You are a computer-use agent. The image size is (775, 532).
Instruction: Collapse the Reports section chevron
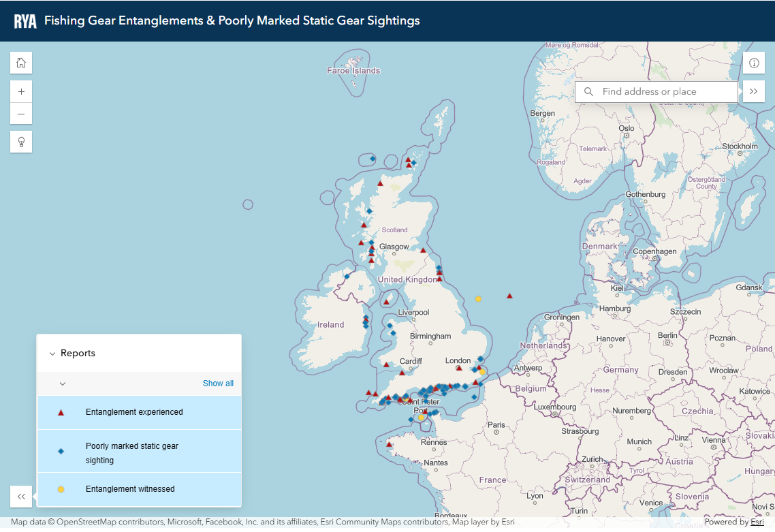tap(52, 354)
